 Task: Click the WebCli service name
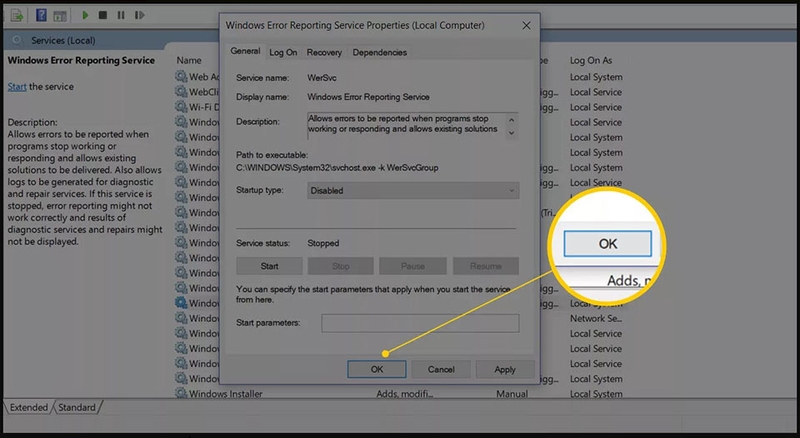(x=204, y=92)
